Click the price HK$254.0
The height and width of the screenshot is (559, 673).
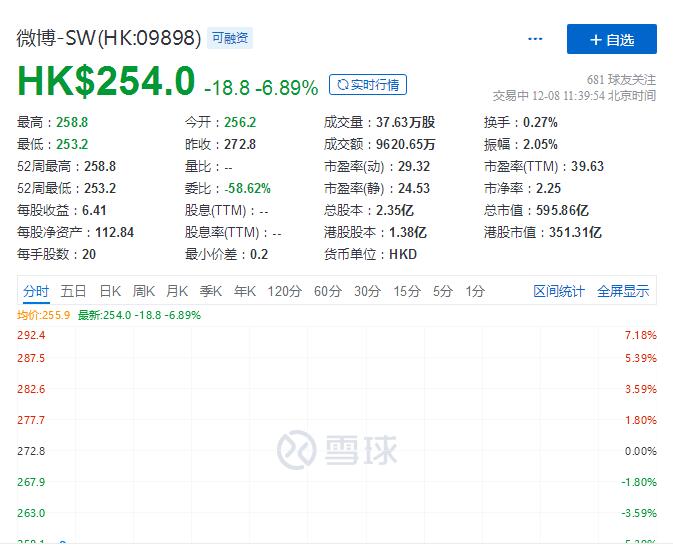tap(106, 81)
